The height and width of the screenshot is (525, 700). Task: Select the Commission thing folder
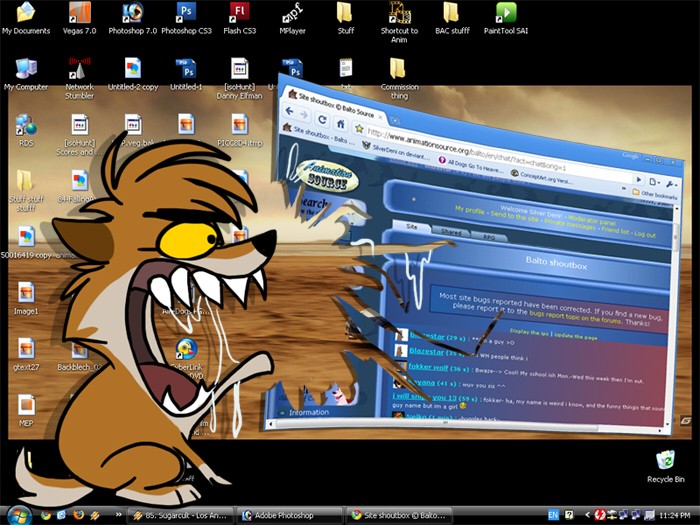pyautogui.click(x=399, y=79)
